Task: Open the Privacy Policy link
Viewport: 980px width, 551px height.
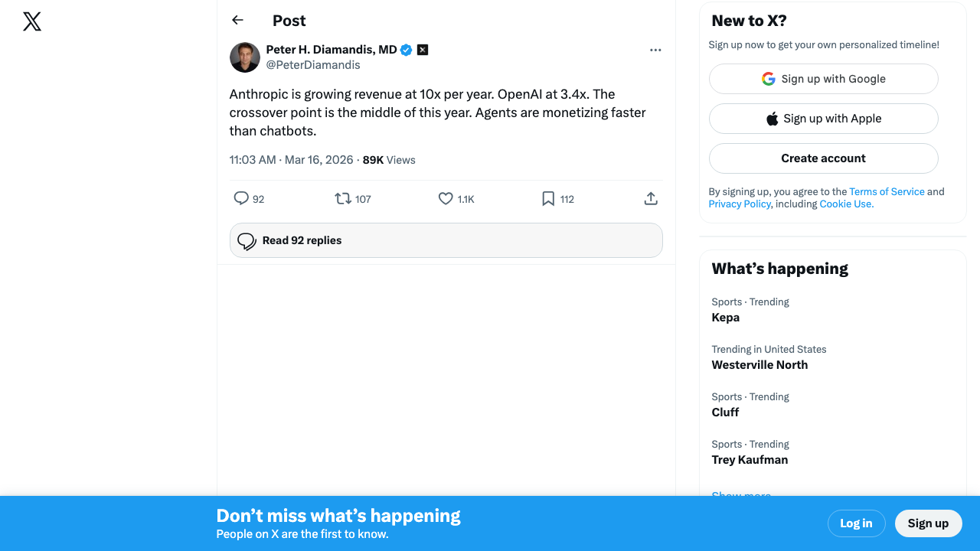Action: point(740,204)
